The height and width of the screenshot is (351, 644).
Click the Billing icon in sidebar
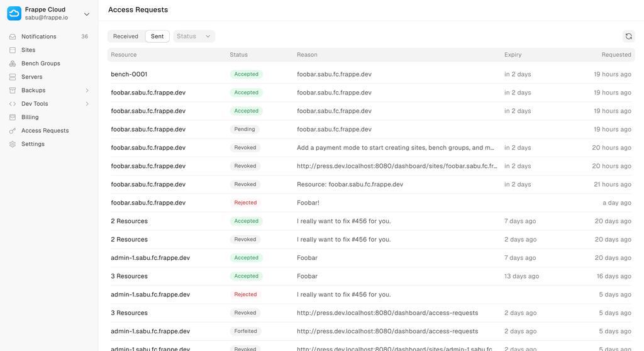(x=13, y=117)
